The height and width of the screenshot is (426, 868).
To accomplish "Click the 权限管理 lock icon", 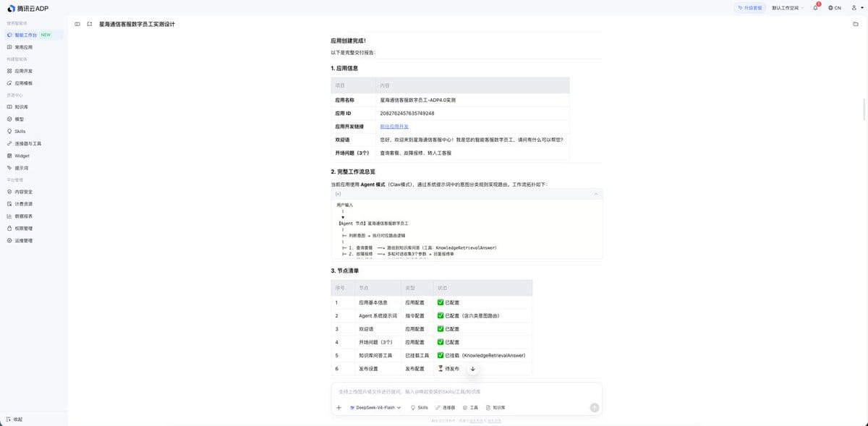I will [9, 228].
